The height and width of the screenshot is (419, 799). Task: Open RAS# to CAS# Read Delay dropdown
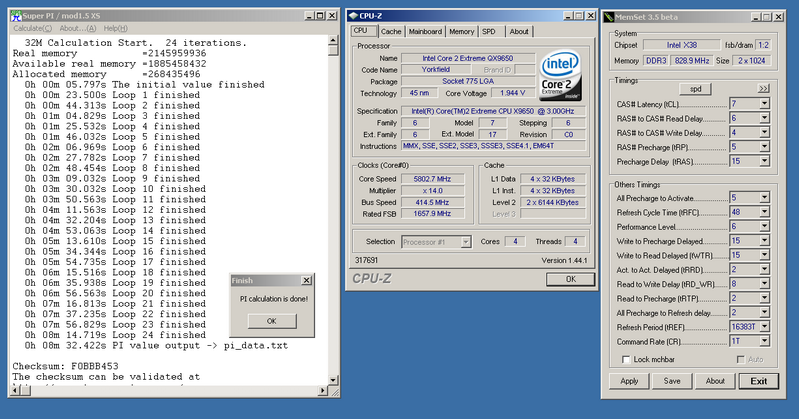pyautogui.click(x=764, y=118)
